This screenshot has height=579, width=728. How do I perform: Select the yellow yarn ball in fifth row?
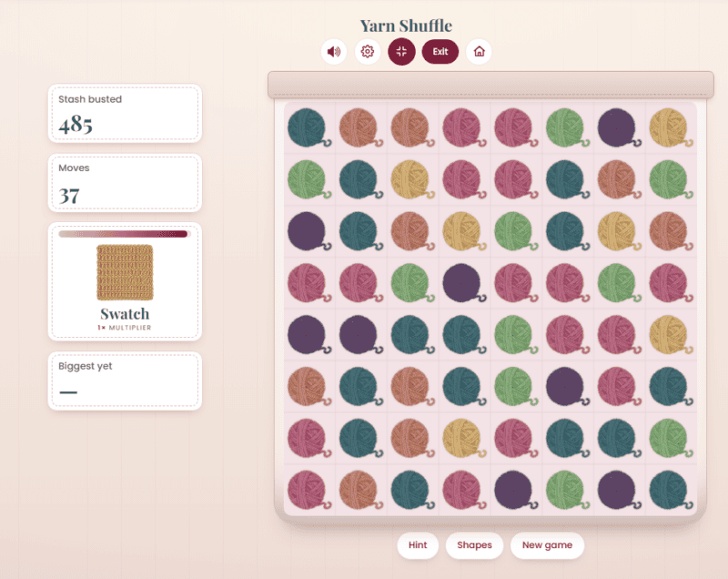669,334
